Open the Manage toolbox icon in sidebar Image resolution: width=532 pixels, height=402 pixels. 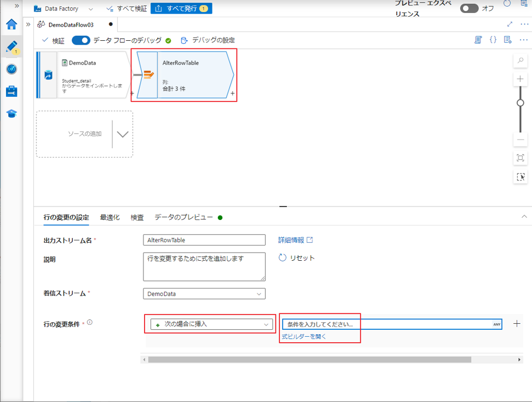(11, 91)
